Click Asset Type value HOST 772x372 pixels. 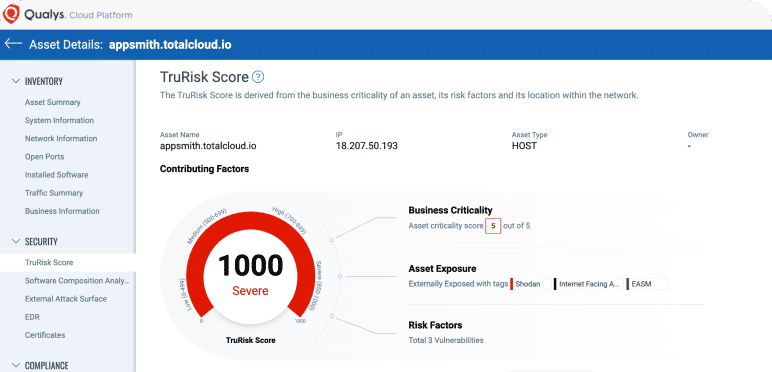tap(524, 146)
